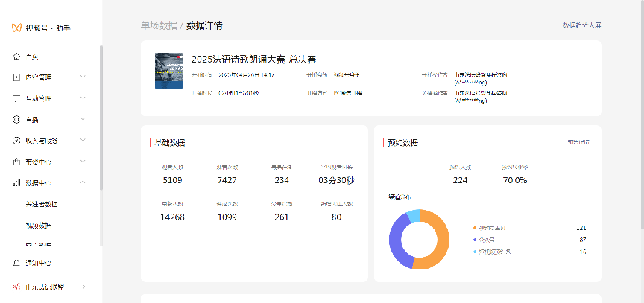Click the 直播 live icon in sidebar

pos(16,119)
